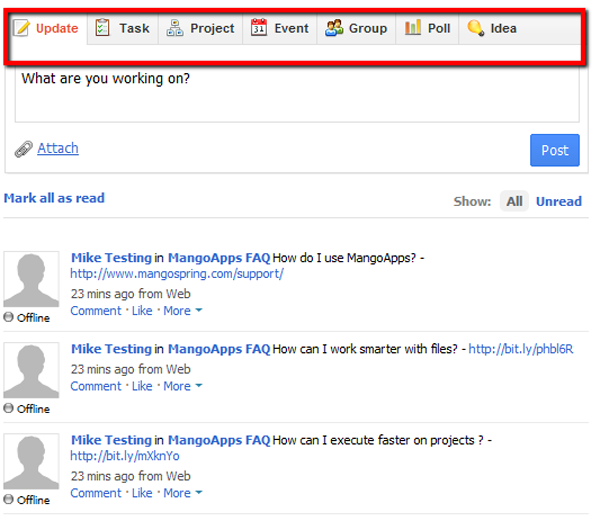Image resolution: width=600 pixels, height=521 pixels.
Task: Click the Task checklist icon
Action: (102, 28)
